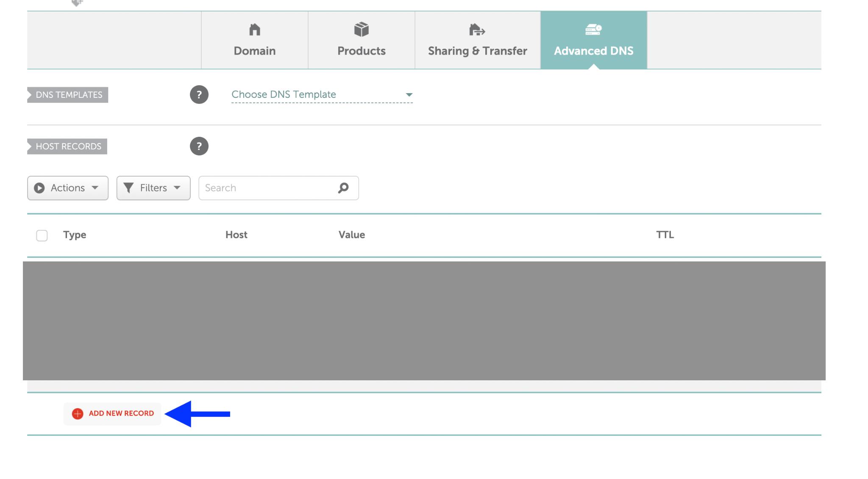The image size is (868, 479).
Task: Click the search magnifier icon
Action: tap(343, 188)
